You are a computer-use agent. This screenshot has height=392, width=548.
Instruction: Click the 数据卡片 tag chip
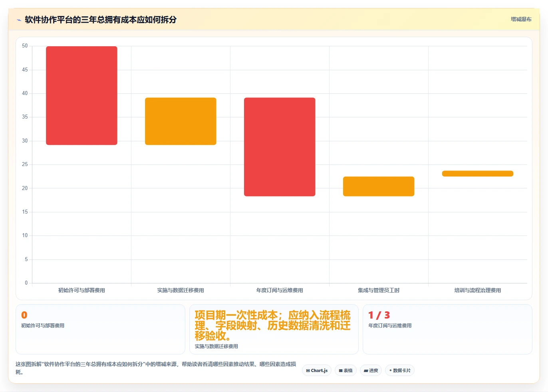[400, 370]
